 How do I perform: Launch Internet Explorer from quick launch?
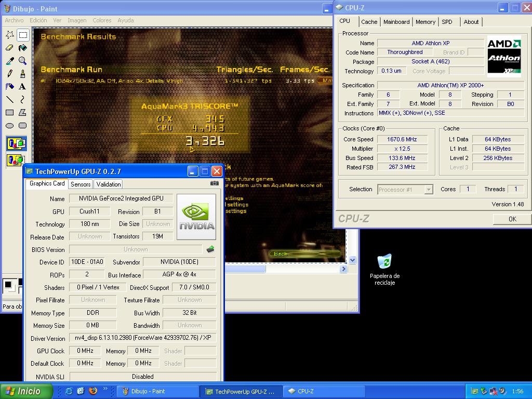[x=69, y=391]
